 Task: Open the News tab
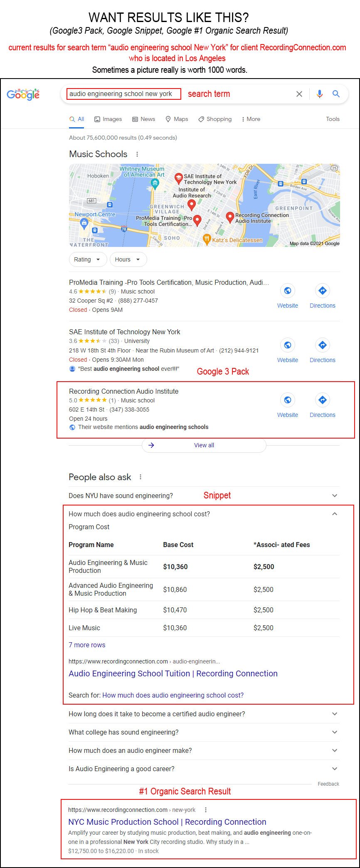143,119
